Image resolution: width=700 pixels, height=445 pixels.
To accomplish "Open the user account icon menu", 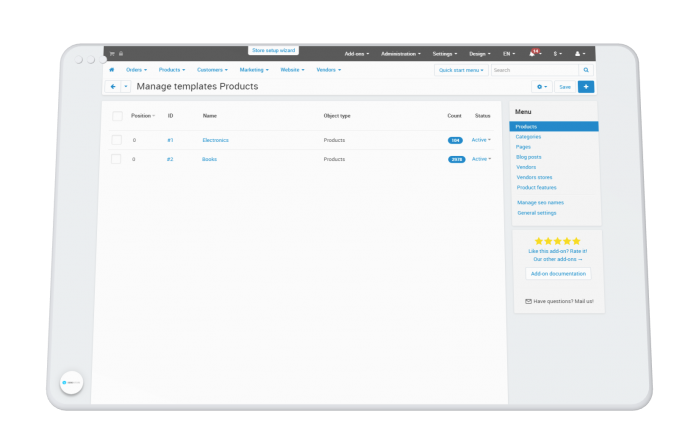I will point(580,54).
